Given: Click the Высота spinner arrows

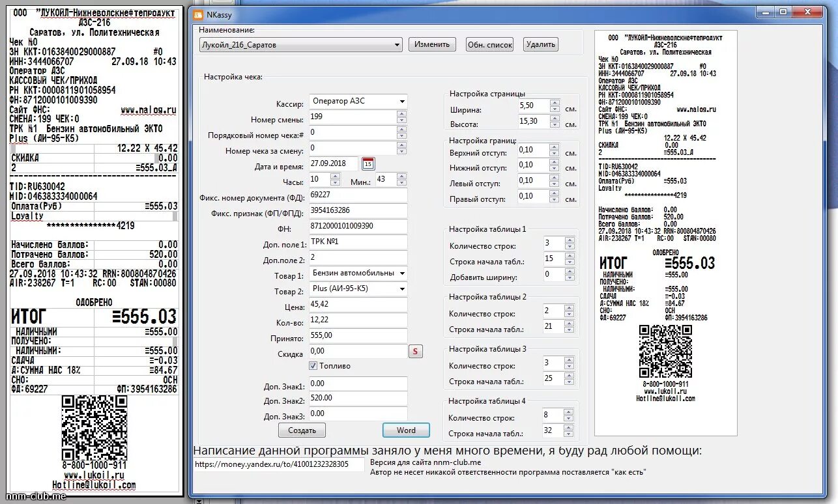Looking at the screenshot, I should [555, 121].
